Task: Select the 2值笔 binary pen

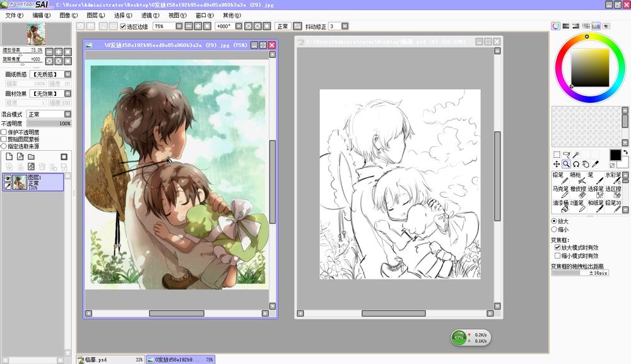Action: point(578,206)
